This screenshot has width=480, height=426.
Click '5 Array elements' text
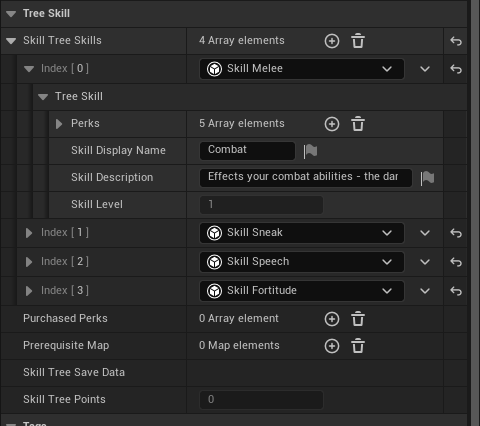click(x=242, y=123)
